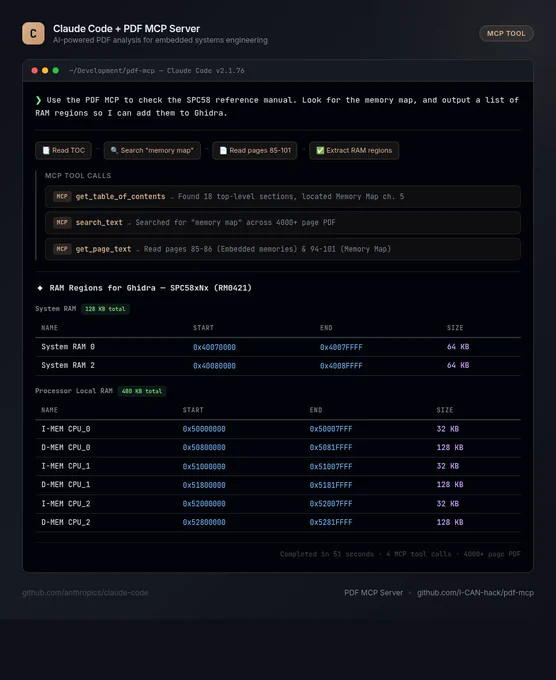Select the Read TOC step chip
This screenshot has width=556, height=680.
[x=63, y=150]
